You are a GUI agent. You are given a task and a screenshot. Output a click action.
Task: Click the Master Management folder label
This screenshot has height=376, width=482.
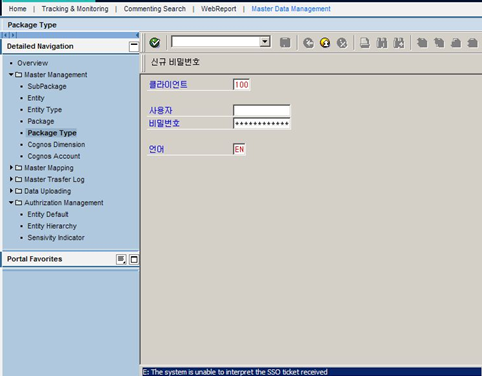pos(56,75)
